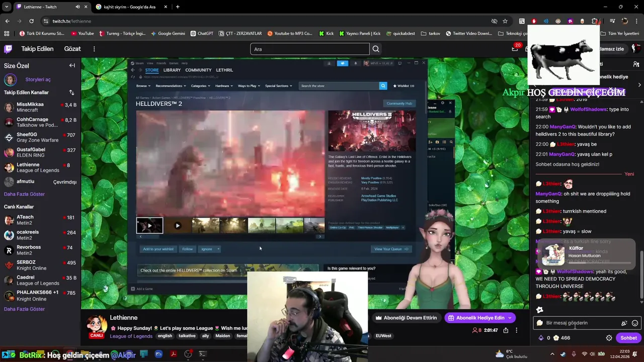The image size is (644, 362).
Task: Bookmark this page with the star icon
Action: [505, 21]
